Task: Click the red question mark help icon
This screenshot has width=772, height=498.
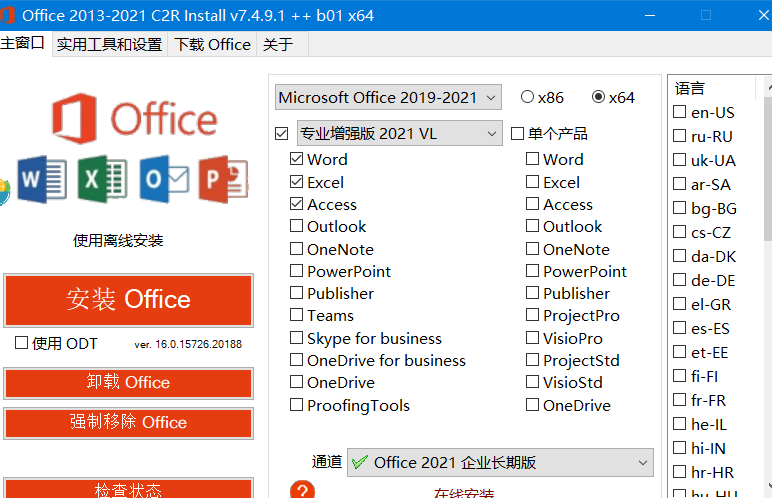Action: 302,490
